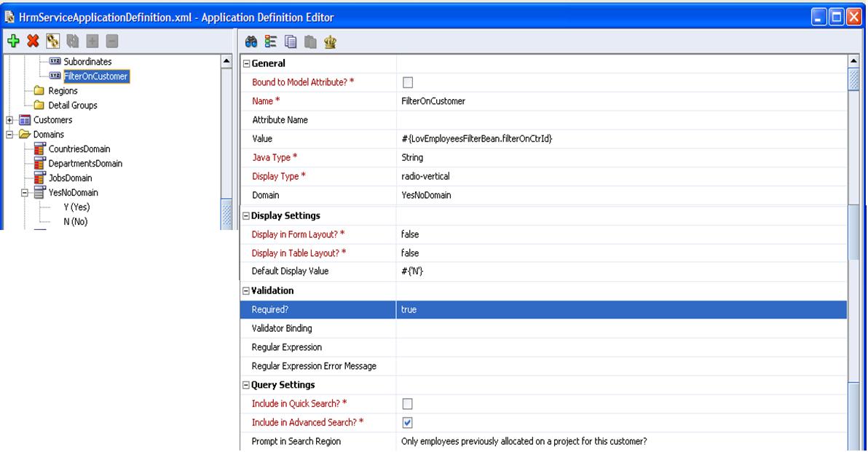Click the green plus add icon

pos(12,43)
